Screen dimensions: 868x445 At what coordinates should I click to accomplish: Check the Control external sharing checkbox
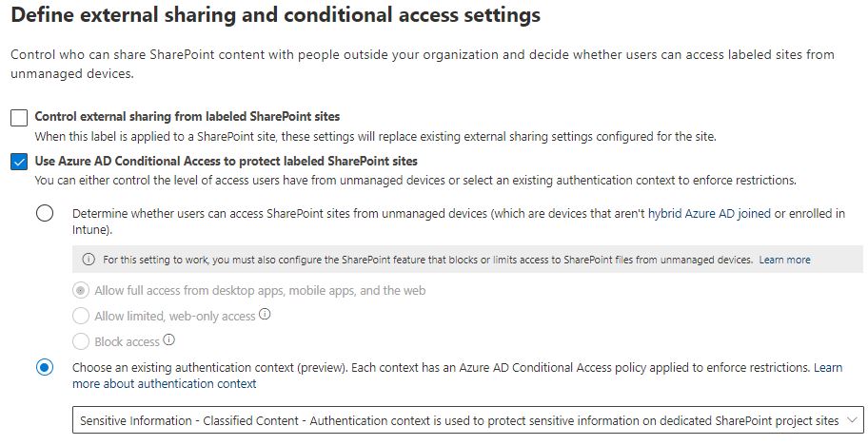(x=19, y=118)
